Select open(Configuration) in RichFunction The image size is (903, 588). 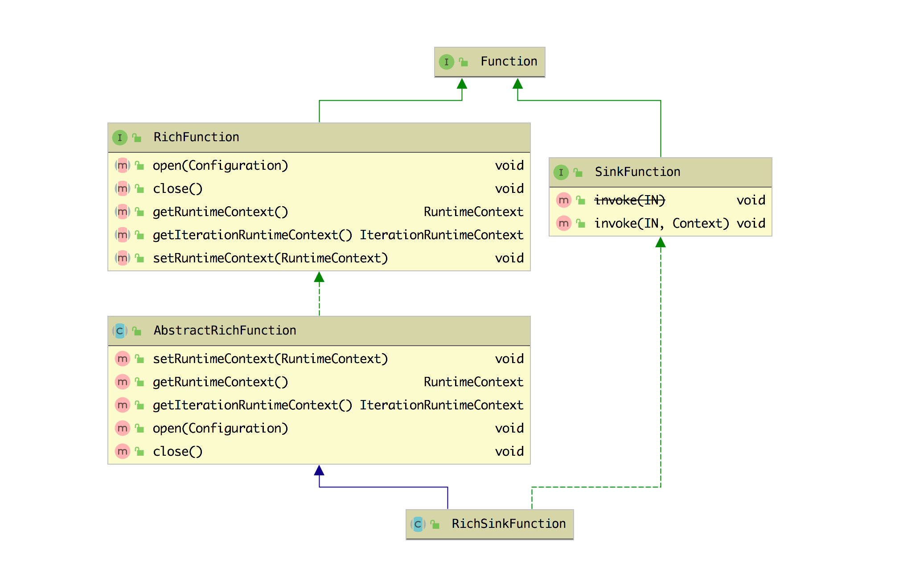point(221,166)
